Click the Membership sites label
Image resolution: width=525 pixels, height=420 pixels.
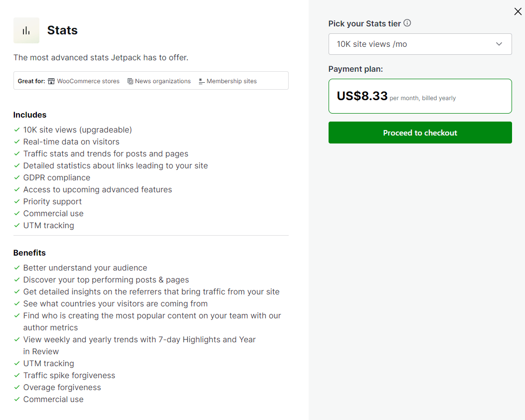(231, 81)
